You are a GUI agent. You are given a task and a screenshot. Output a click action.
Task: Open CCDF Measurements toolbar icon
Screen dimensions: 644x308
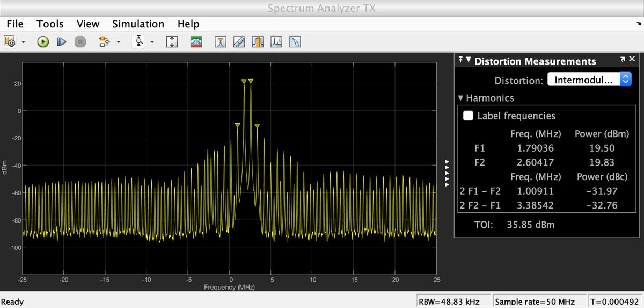295,41
